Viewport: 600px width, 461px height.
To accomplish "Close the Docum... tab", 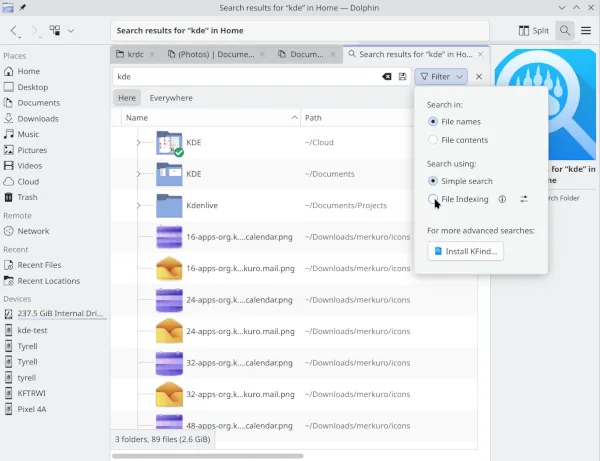I will click(x=333, y=54).
